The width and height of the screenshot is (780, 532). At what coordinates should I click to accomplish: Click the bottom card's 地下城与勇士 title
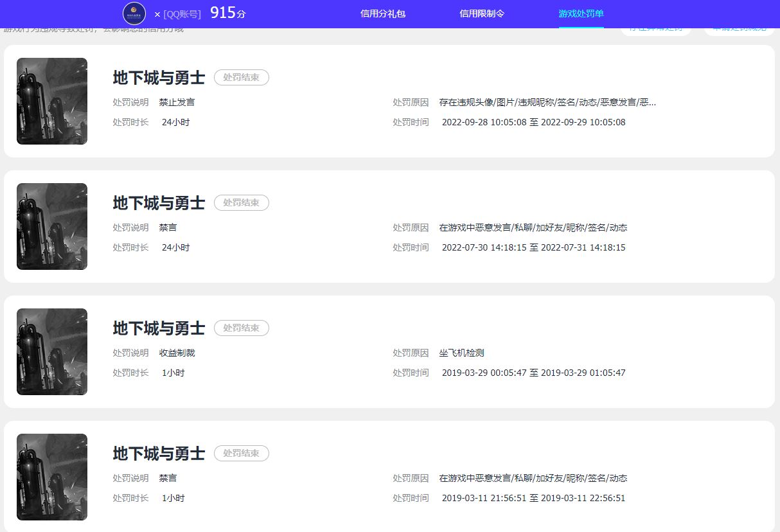tap(158, 453)
